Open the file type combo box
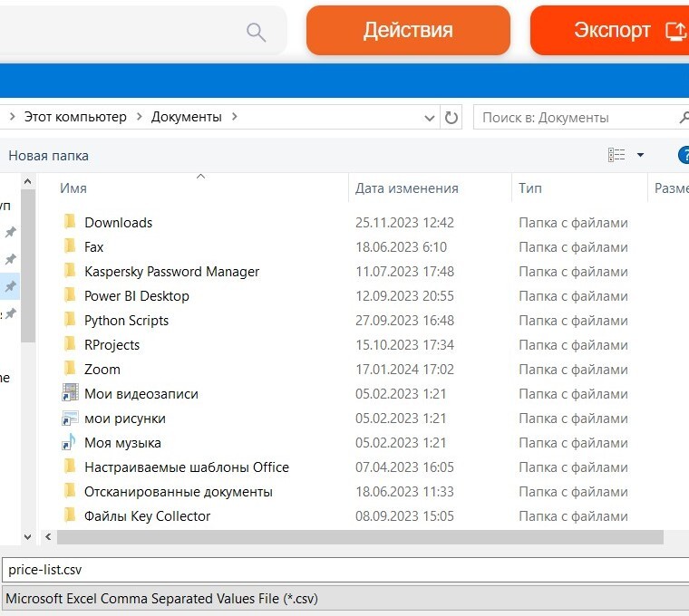Image resolution: width=689 pixels, height=616 pixels. tap(344, 599)
